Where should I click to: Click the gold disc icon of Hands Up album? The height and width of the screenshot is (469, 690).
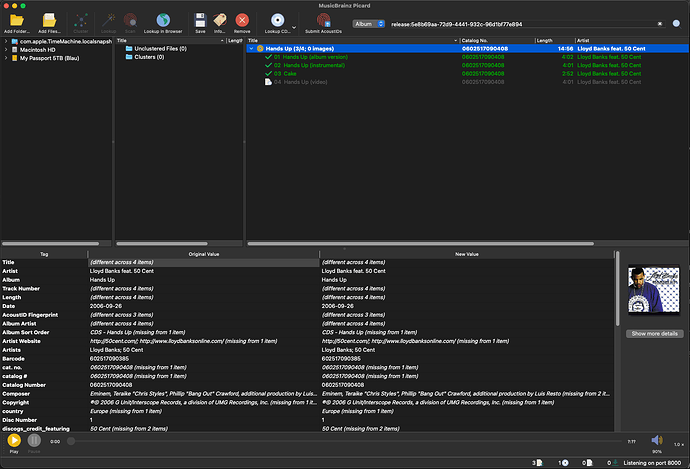click(260, 48)
